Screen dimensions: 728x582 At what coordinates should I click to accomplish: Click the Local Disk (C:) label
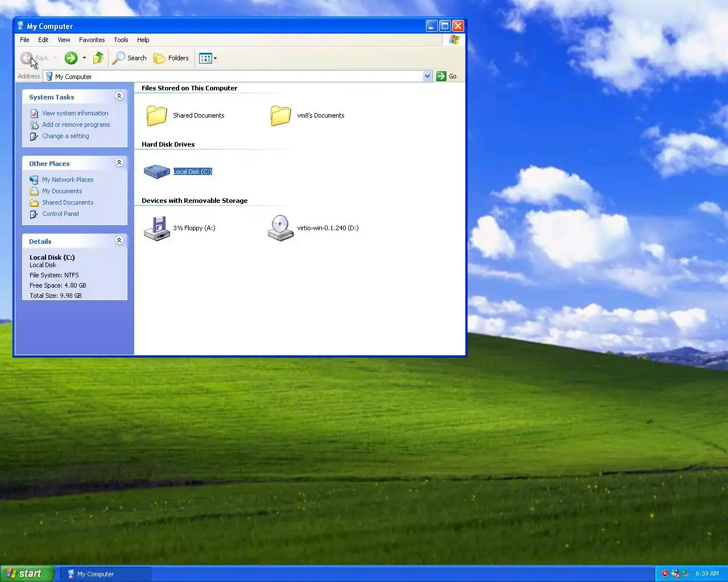point(193,172)
